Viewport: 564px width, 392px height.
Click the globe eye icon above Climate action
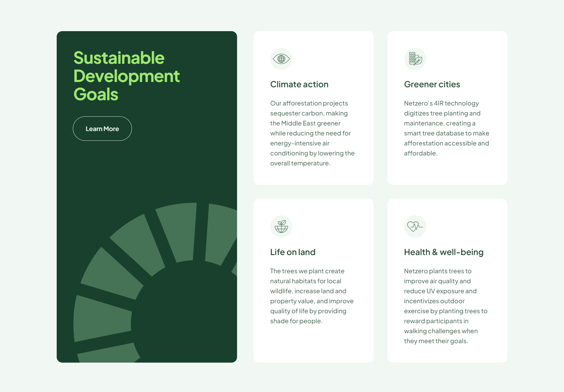pyautogui.click(x=281, y=59)
